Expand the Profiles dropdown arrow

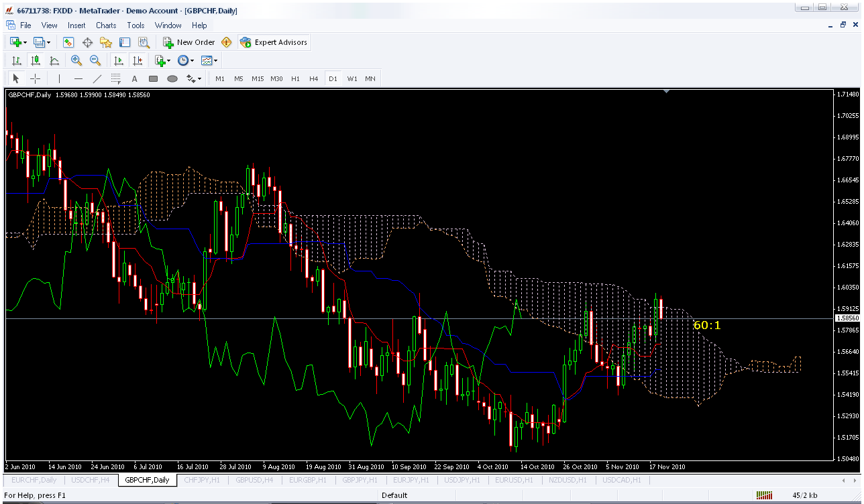49,42
